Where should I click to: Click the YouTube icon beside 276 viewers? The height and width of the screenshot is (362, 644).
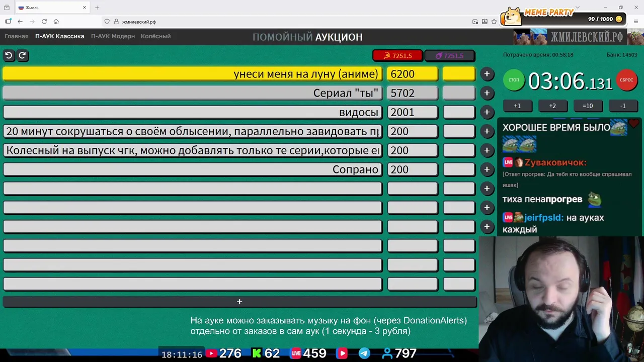[x=211, y=353]
